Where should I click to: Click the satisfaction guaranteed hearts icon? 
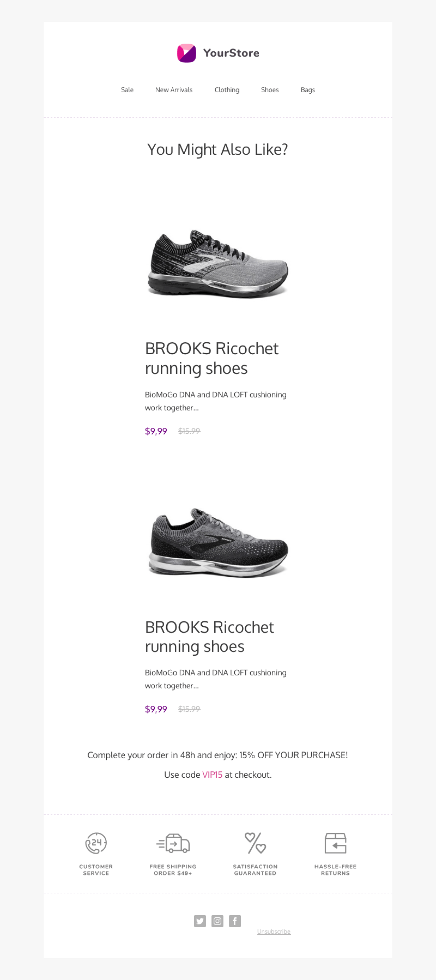tap(255, 843)
